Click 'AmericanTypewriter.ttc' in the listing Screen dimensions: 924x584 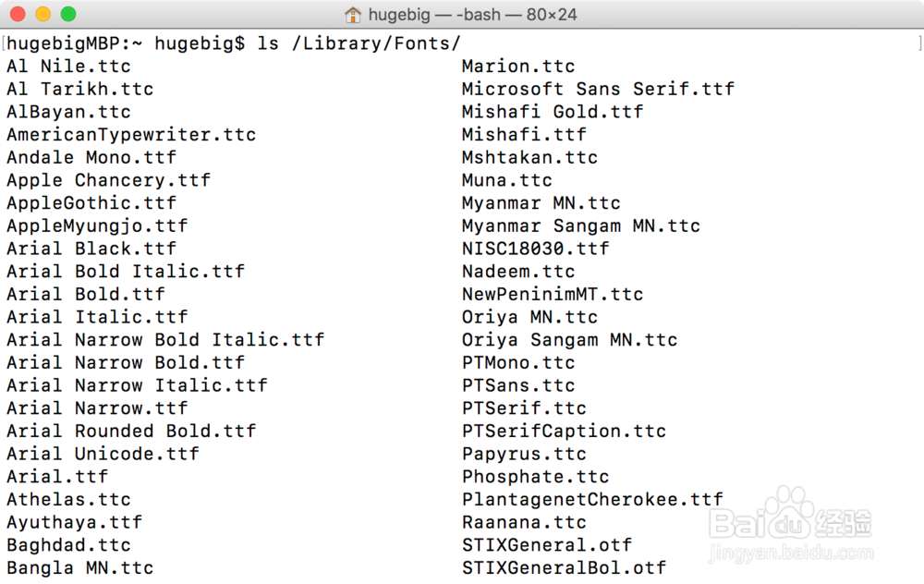[x=131, y=135]
